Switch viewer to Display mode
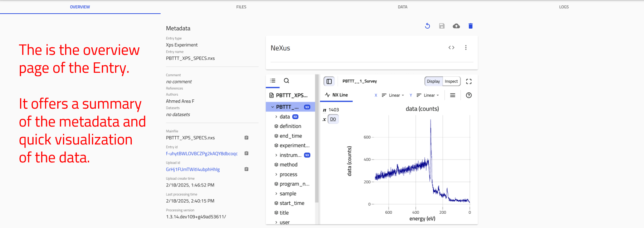The height and width of the screenshot is (228, 644). click(x=433, y=81)
